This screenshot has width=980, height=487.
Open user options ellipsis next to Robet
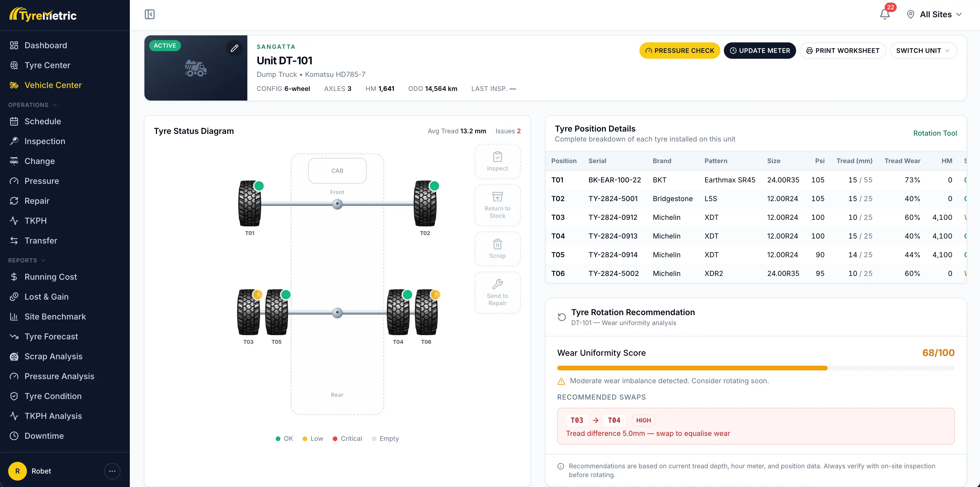[x=112, y=471]
